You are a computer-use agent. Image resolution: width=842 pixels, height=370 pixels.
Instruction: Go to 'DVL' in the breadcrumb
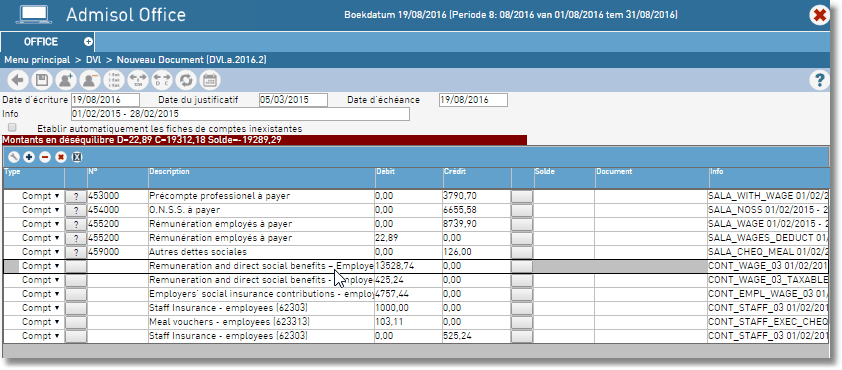coord(93,60)
